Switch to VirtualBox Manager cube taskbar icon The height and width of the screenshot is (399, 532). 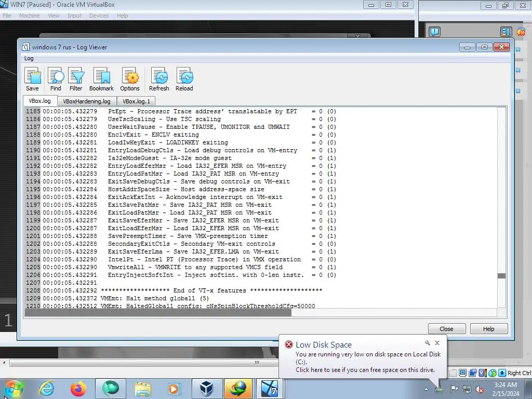point(206,389)
